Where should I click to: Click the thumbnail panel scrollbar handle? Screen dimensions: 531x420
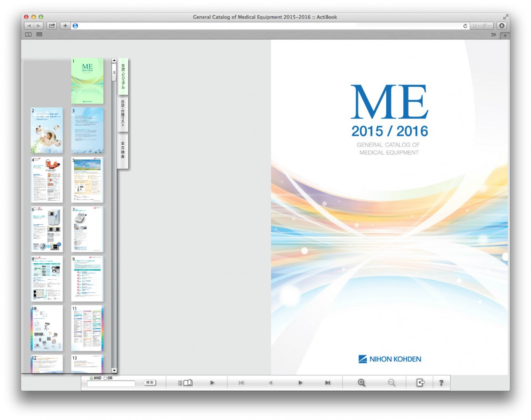click(x=114, y=73)
